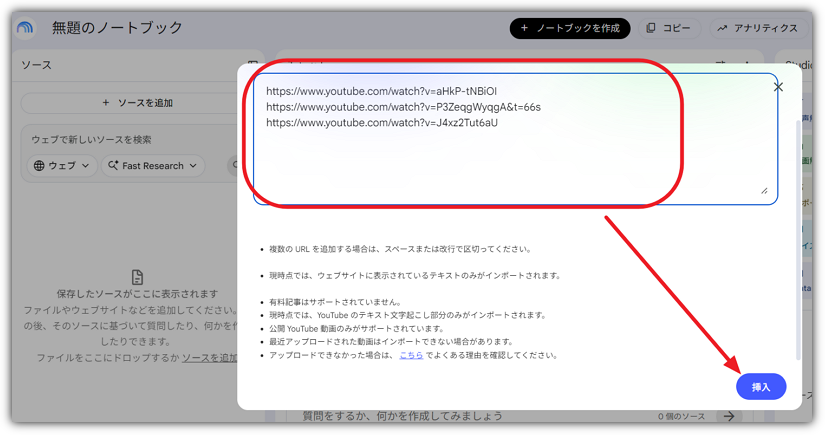Click the YouTube URL ending J4xz2Tut6aU

click(x=382, y=123)
